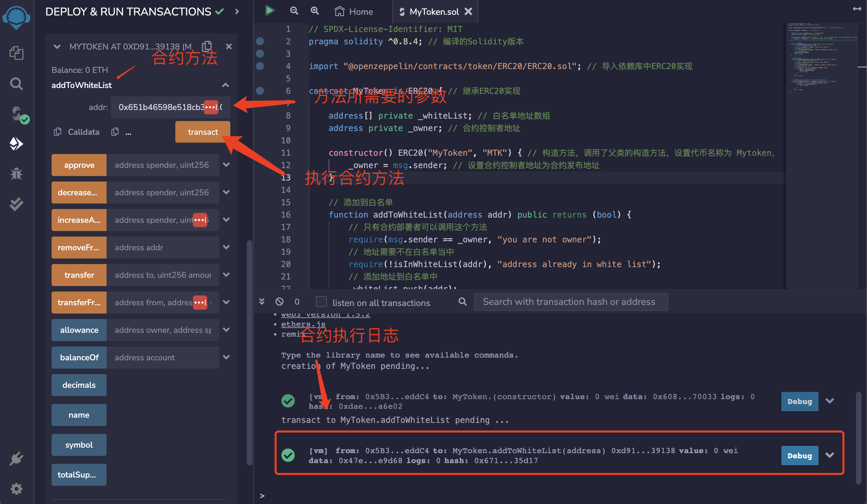Call the decimals function button
The height and width of the screenshot is (504, 867).
click(x=79, y=385)
